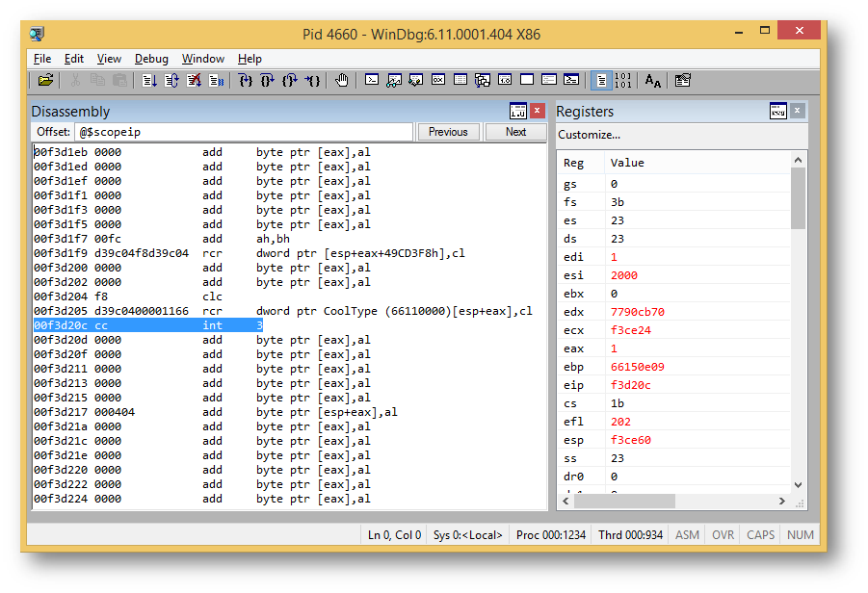Toggle Source mode on toolbar button
The width and height of the screenshot is (868, 593).
click(600, 81)
